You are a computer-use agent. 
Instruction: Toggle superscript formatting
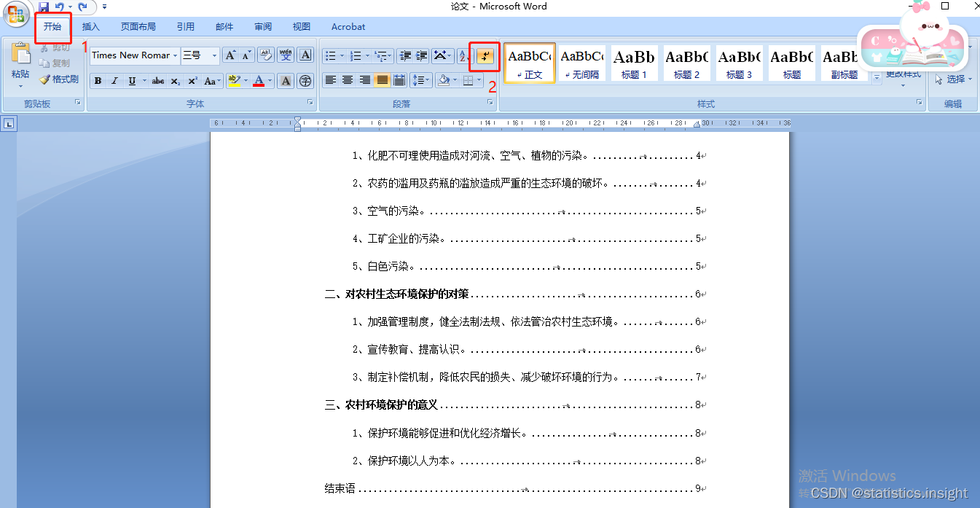click(x=192, y=81)
